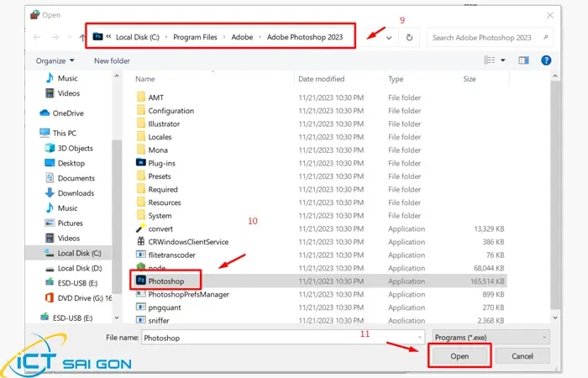The height and width of the screenshot is (378, 588).
Task: Open address bar previous locations dropdown
Action: 388,38
